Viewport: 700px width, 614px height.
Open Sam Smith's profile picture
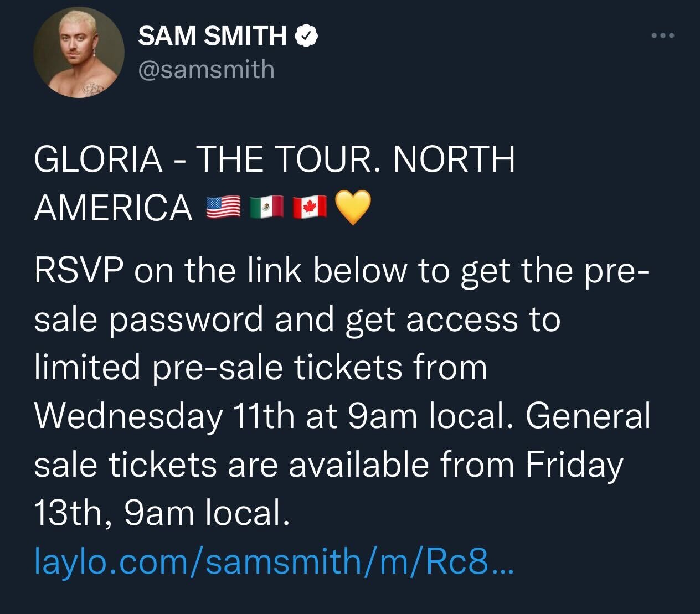click(79, 53)
